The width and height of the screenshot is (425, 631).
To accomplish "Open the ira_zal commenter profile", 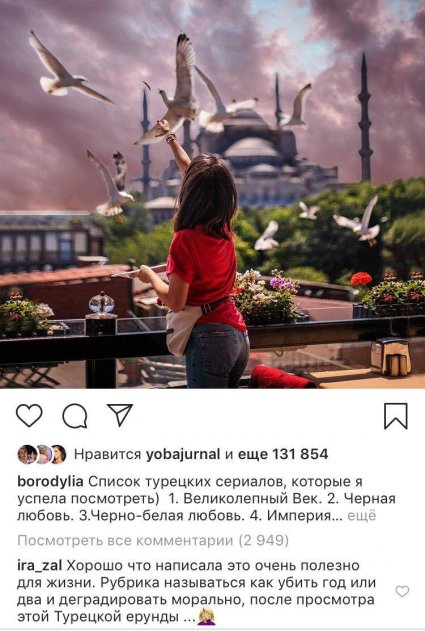I will point(39,566).
